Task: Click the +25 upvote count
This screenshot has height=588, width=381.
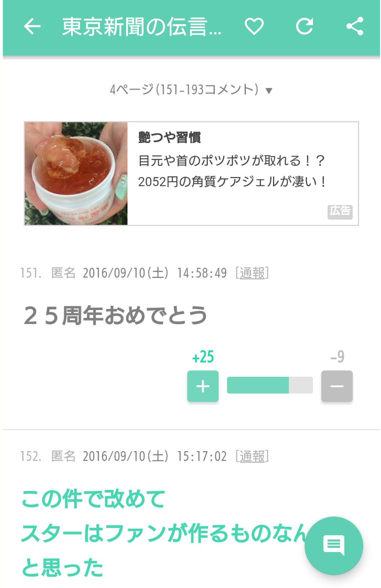Action: pos(203,357)
